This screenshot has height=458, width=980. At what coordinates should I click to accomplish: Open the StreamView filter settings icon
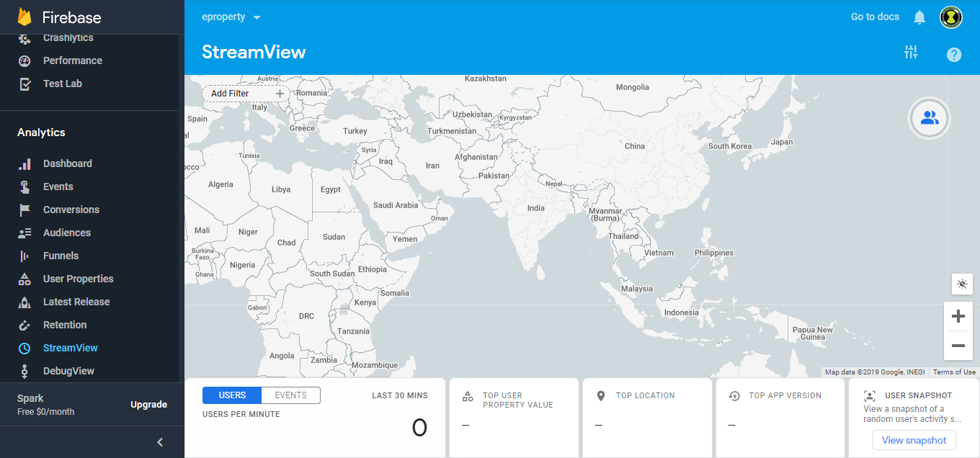911,52
